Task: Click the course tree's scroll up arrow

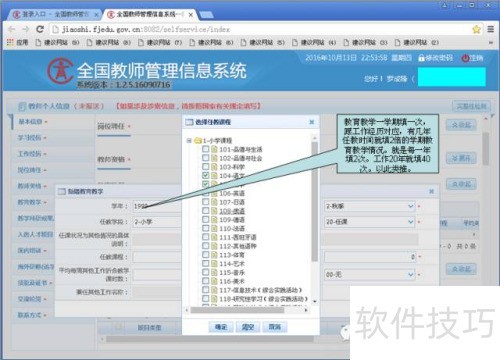Action: coord(315,137)
